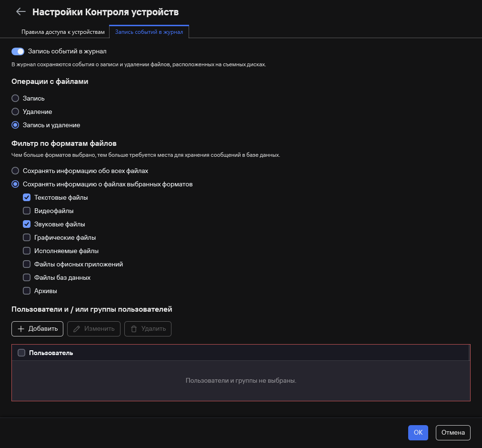Click the back arrow icon
This screenshot has height=448, width=482.
[x=20, y=12]
